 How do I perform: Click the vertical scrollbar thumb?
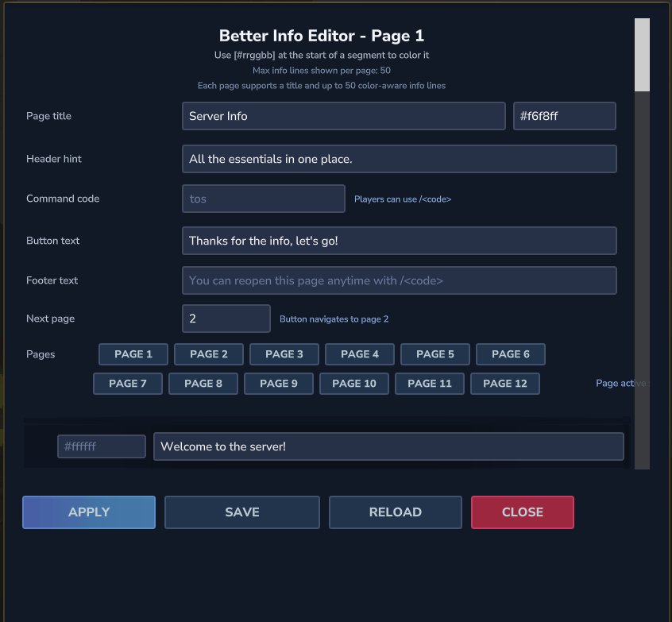coord(642,55)
